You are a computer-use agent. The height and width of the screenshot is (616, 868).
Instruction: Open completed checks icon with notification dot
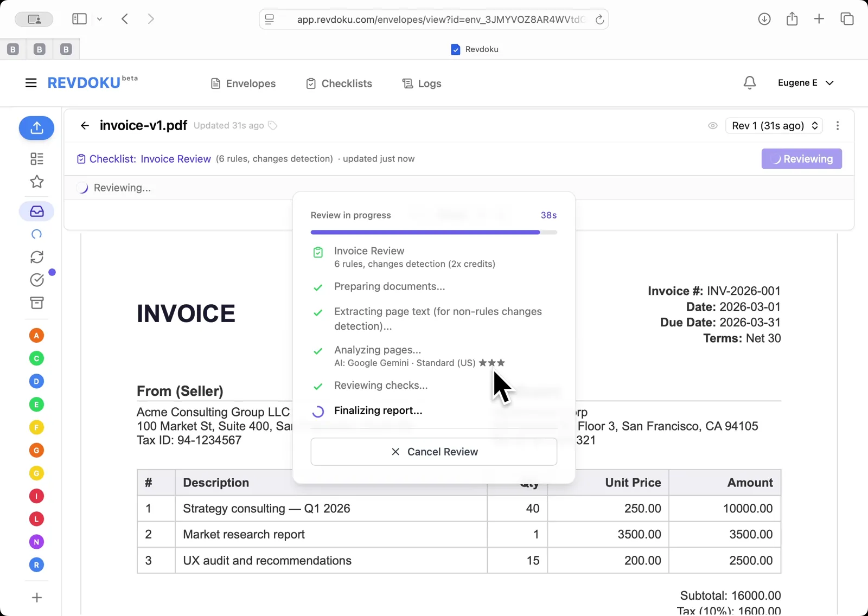point(36,280)
